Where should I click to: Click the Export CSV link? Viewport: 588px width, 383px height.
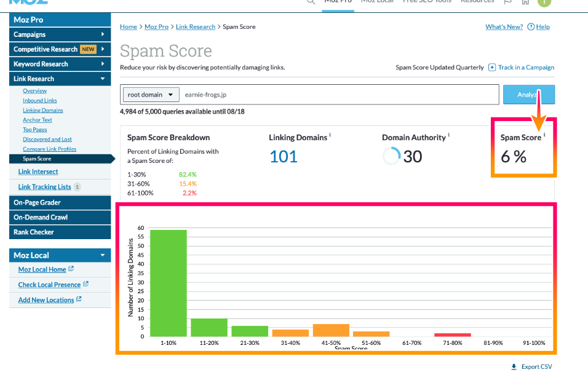536,366
